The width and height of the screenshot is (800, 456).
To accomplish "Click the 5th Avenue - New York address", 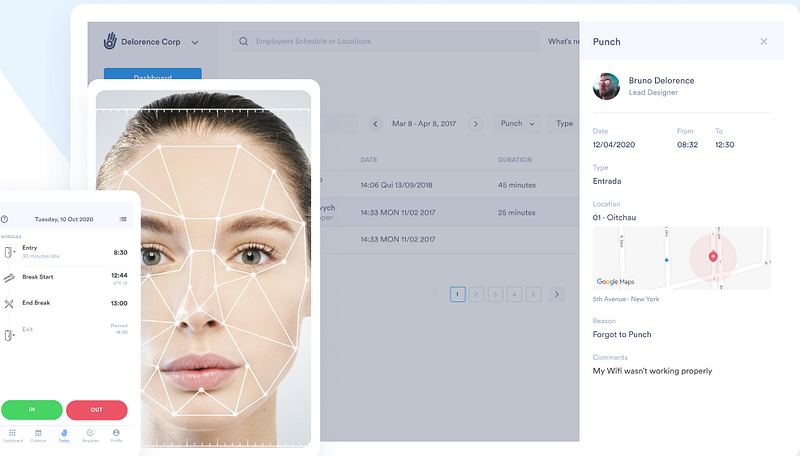I will 626,299.
